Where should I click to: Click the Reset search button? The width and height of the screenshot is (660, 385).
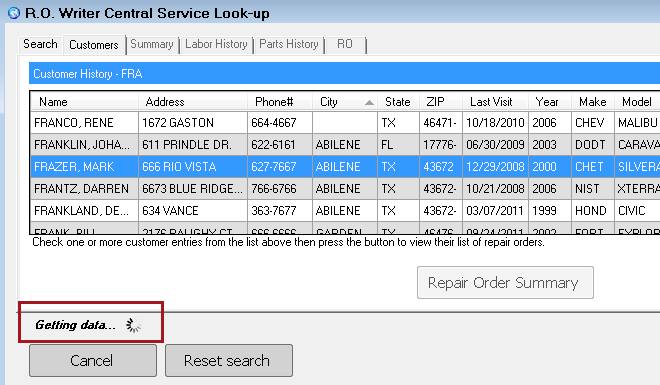pyautogui.click(x=229, y=361)
